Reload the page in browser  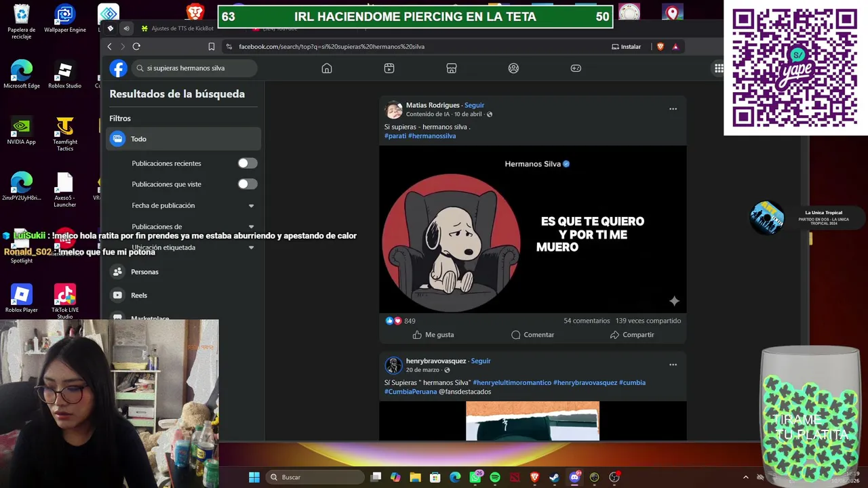(136, 47)
